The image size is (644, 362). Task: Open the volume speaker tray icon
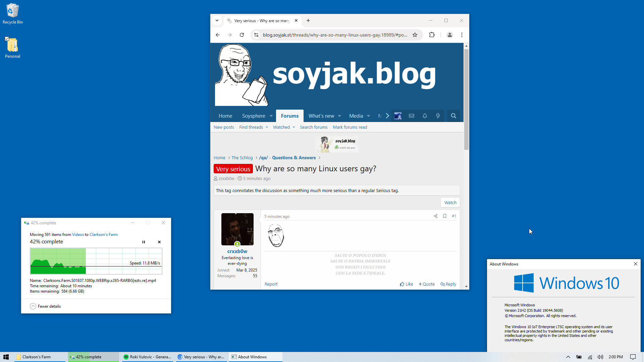pyautogui.click(x=600, y=357)
